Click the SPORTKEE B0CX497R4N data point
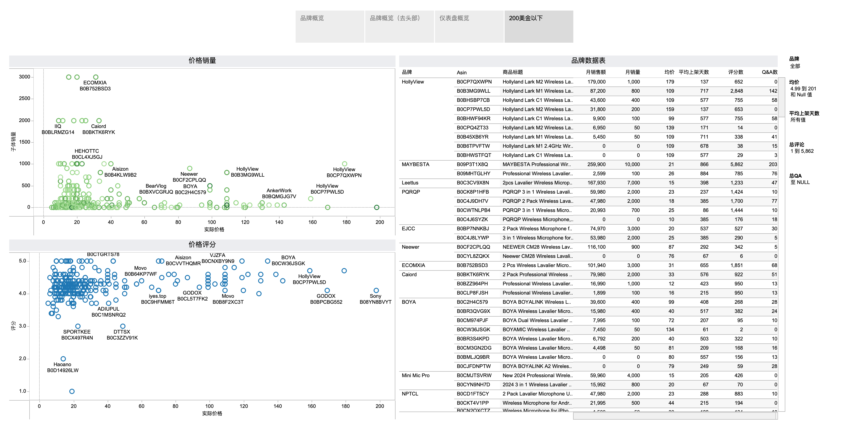This screenshot has height=429, width=868. click(x=78, y=326)
